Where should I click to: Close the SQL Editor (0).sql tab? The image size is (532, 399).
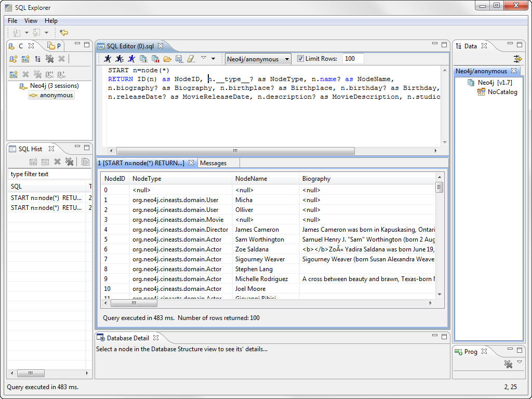pos(161,46)
